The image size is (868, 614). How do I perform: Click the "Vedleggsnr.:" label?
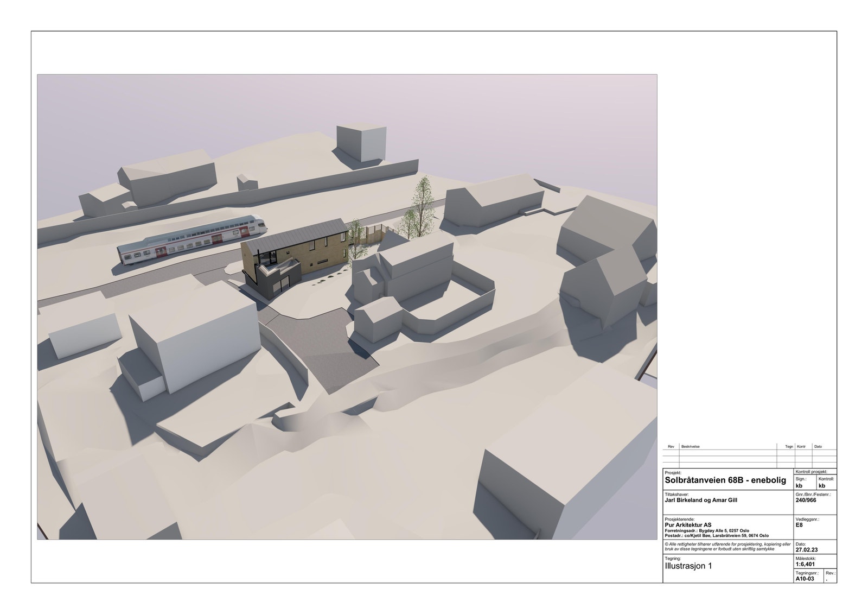(x=807, y=519)
